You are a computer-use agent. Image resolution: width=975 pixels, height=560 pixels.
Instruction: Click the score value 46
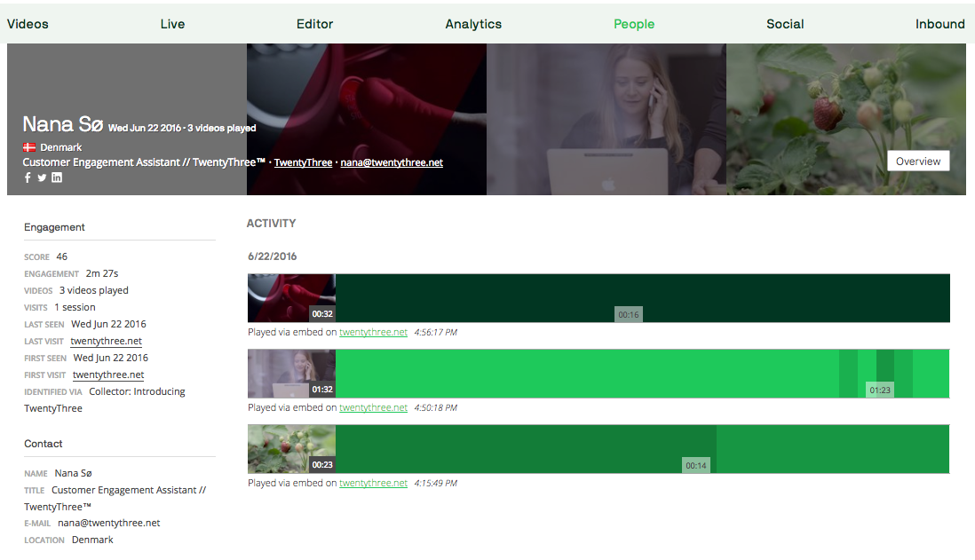(61, 256)
